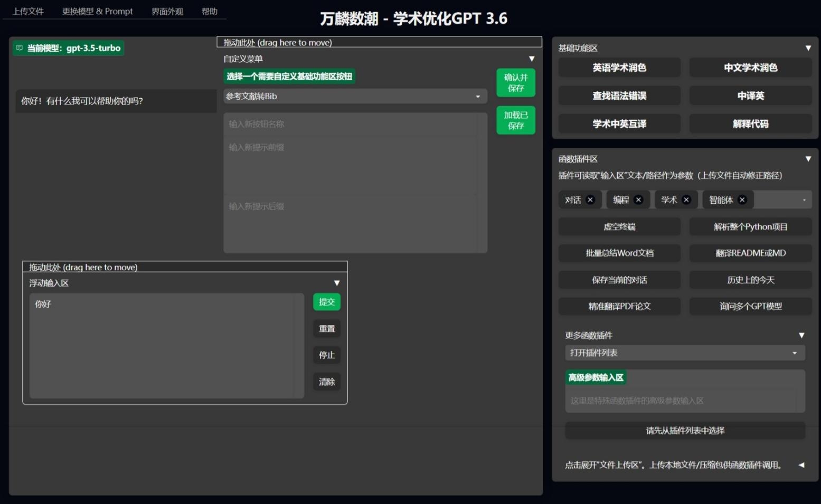
Task: Open the 帮助 menu
Action: click(x=210, y=11)
